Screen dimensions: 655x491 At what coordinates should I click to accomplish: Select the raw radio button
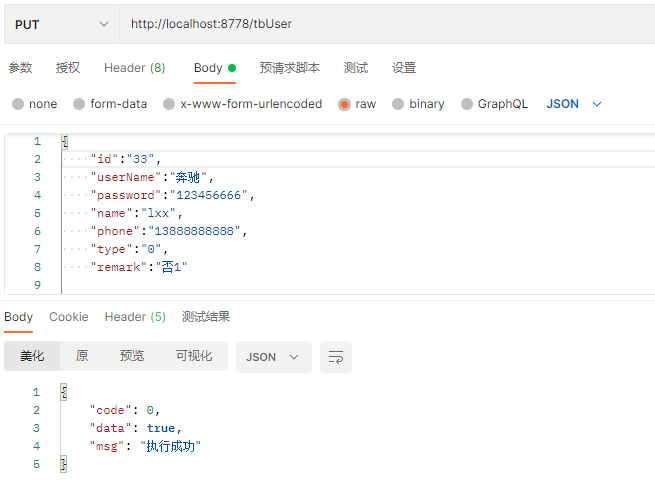(x=344, y=104)
